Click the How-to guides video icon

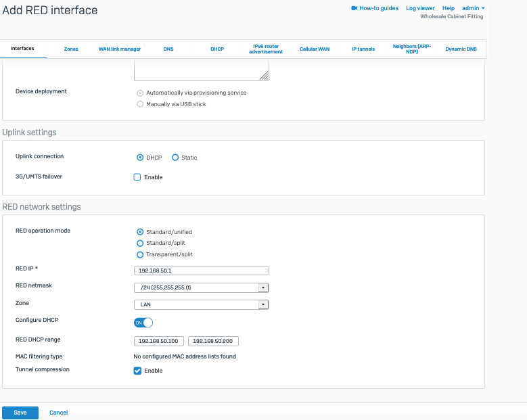point(354,8)
